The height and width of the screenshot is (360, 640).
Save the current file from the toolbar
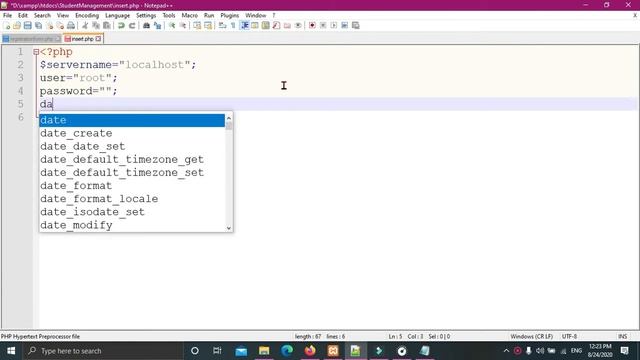(27, 25)
